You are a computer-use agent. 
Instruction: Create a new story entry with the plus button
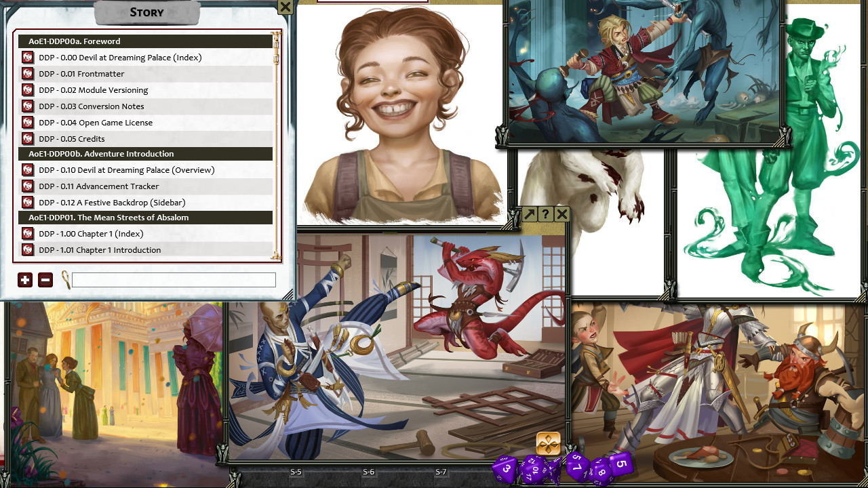(25, 279)
